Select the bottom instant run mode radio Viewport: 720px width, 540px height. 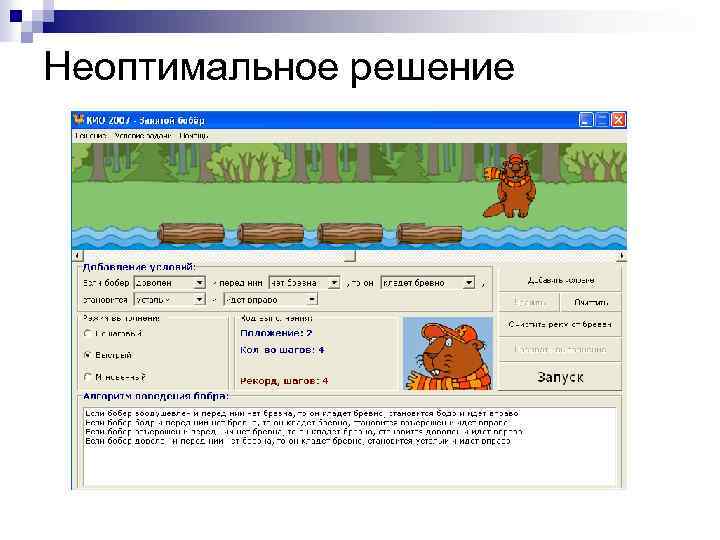tap(88, 377)
